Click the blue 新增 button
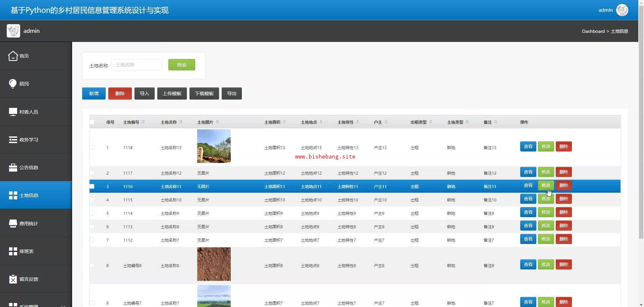The width and height of the screenshot is (644, 307). (94, 94)
